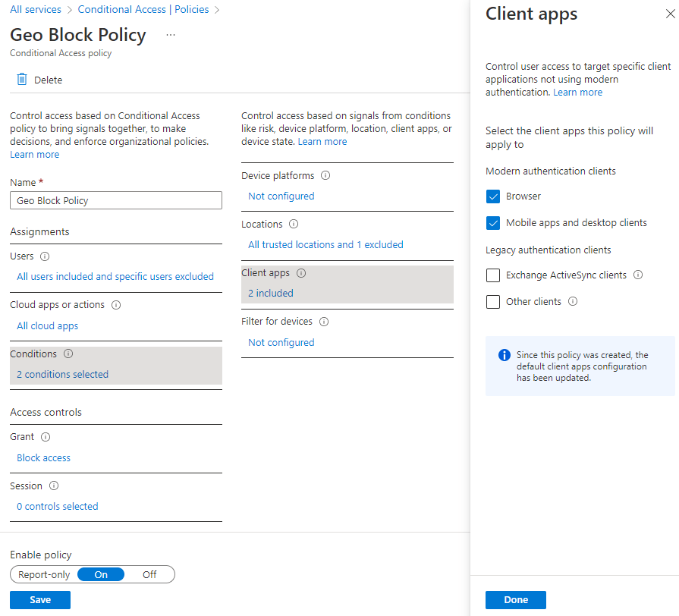Click the policy Name text field
Viewport: 679px width, 616px height.
[x=116, y=200]
